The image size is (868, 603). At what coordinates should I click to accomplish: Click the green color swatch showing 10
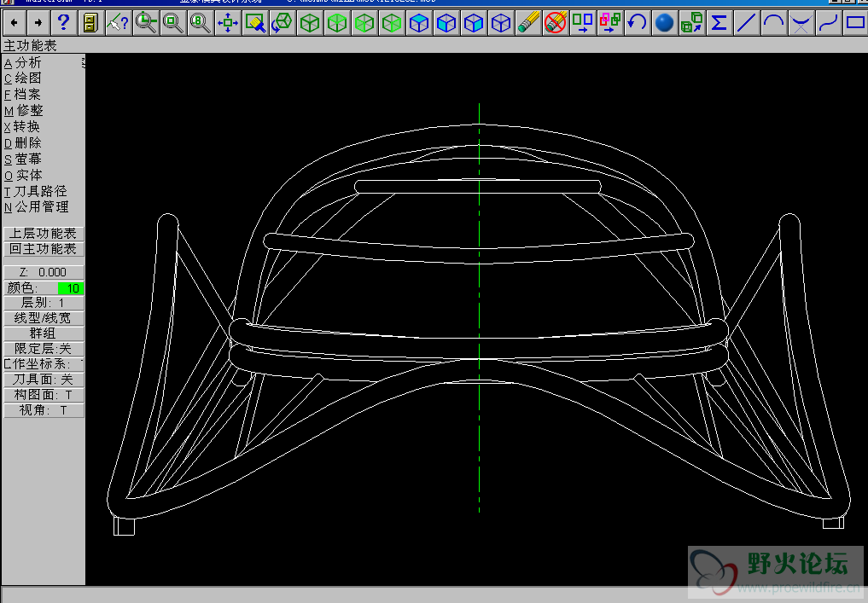[70, 287]
